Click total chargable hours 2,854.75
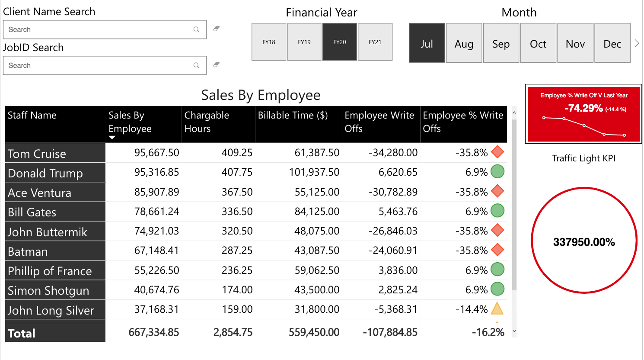 (233, 332)
